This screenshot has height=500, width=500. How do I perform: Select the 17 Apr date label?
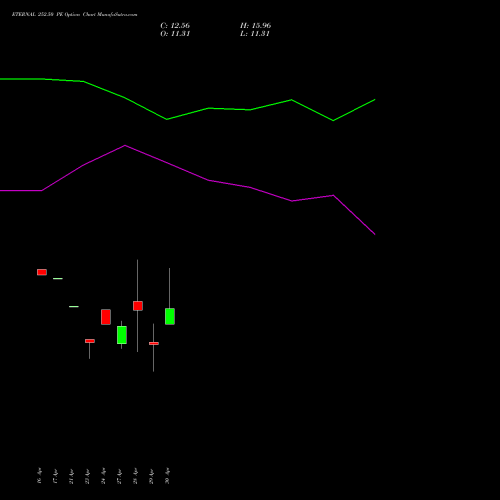pyautogui.click(x=56, y=476)
